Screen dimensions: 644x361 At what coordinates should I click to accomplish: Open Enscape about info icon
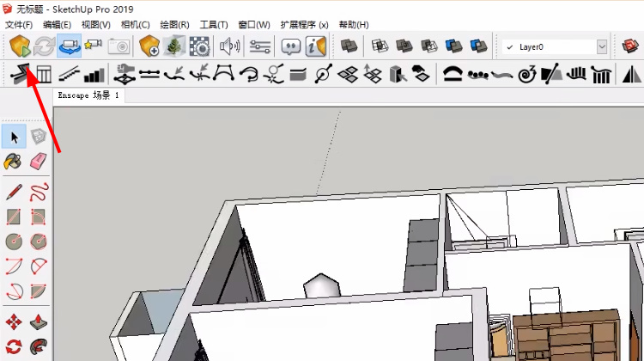coord(316,46)
